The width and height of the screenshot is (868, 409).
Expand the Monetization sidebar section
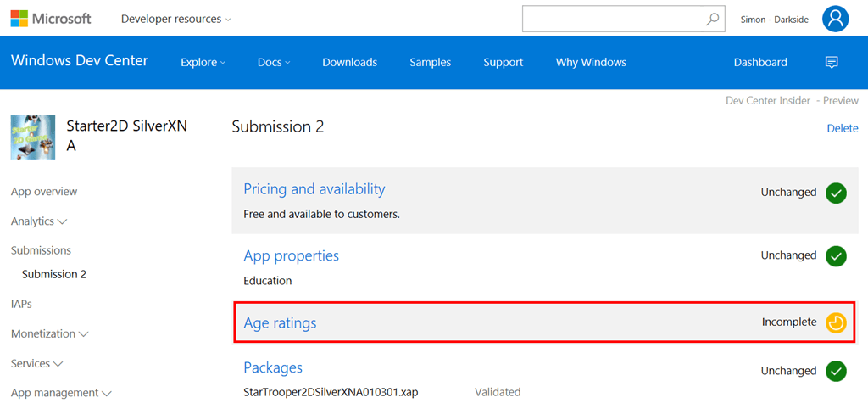[x=49, y=333]
